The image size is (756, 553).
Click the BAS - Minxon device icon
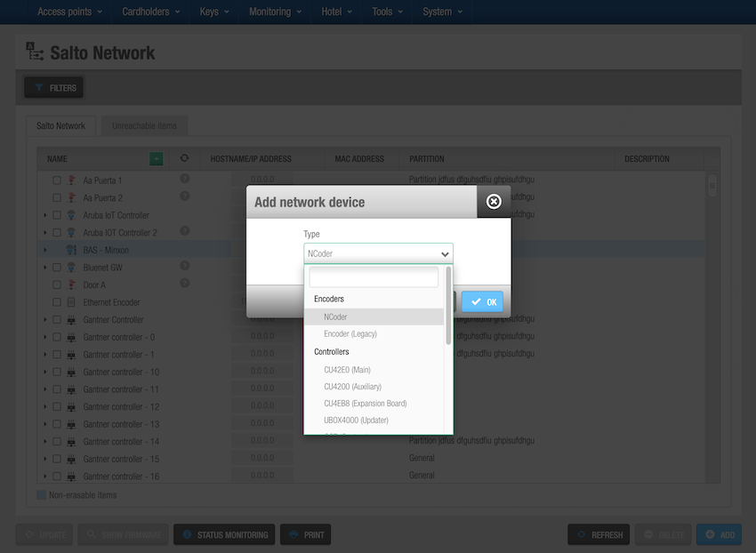71,250
